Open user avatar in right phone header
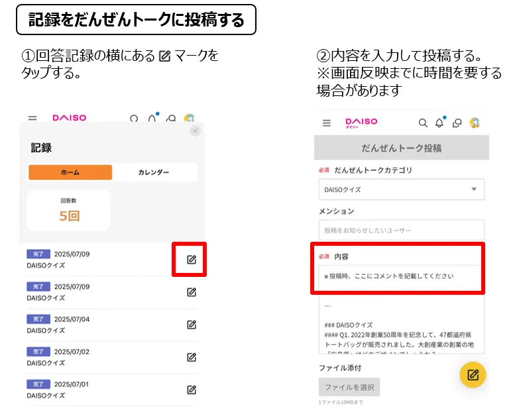519x420 pixels. coord(475,123)
